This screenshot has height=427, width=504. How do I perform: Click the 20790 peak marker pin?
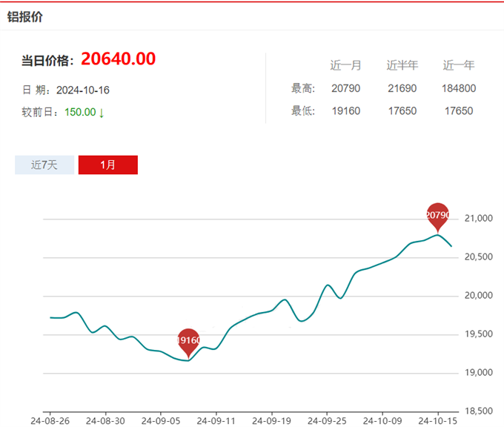coord(438,215)
